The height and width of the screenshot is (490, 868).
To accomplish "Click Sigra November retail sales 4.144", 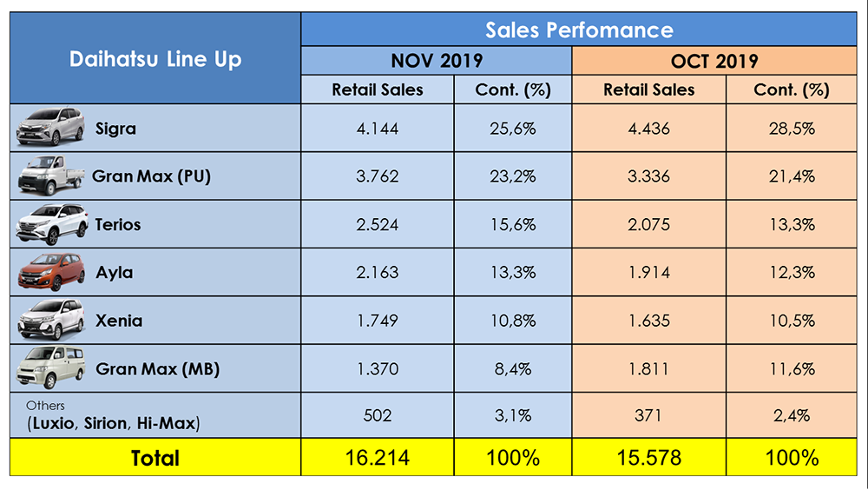I will (x=378, y=129).
